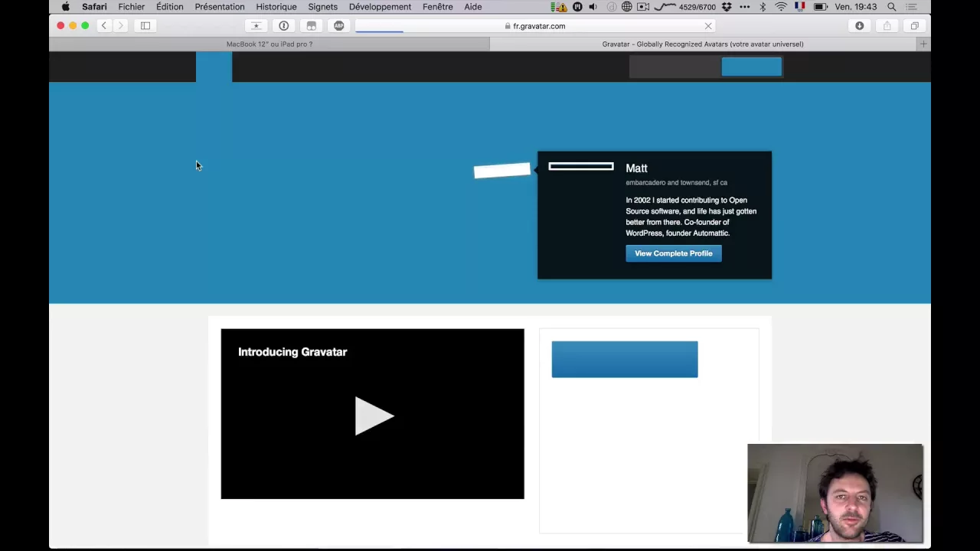980x551 pixels.
Task: Open French flag input source menu
Action: pos(800,7)
